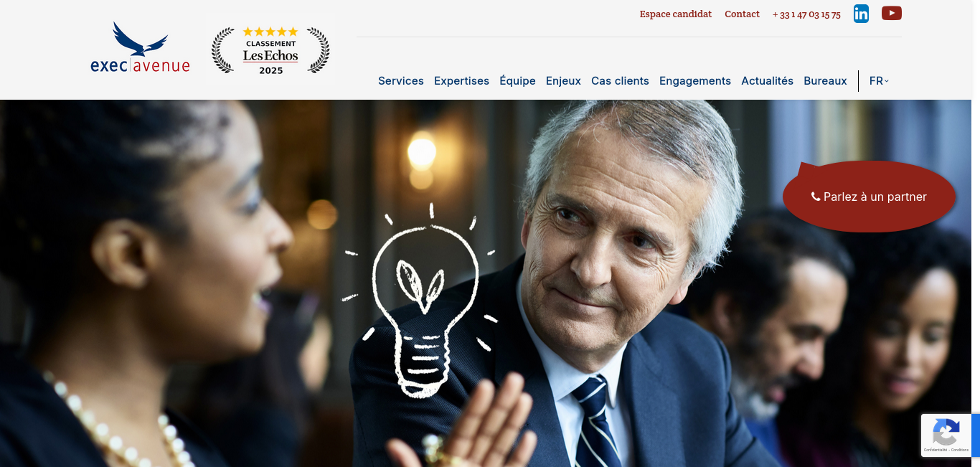Click the reCAPTCHA Confidentialité link
Viewport: 980px width, 467px height.
[935, 450]
